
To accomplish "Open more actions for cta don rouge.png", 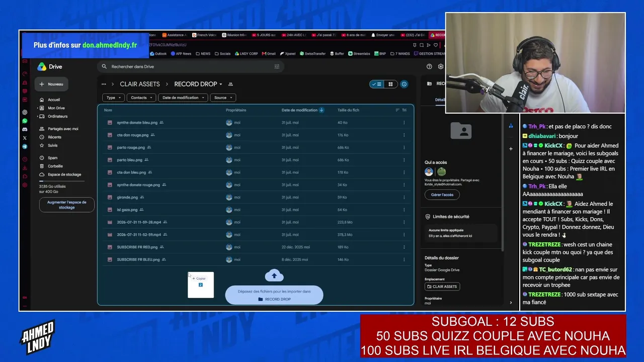I will (404, 135).
